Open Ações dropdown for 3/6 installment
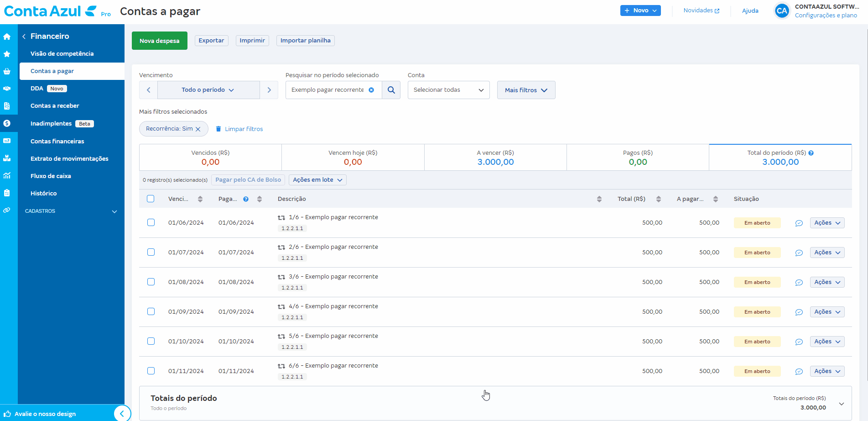 click(827, 282)
